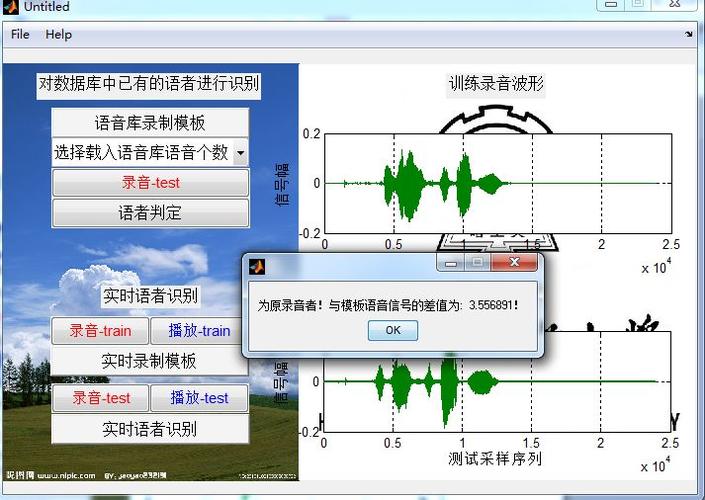Minimize the result message dialog
This screenshot has height=500, width=705.
pyautogui.click(x=451, y=263)
